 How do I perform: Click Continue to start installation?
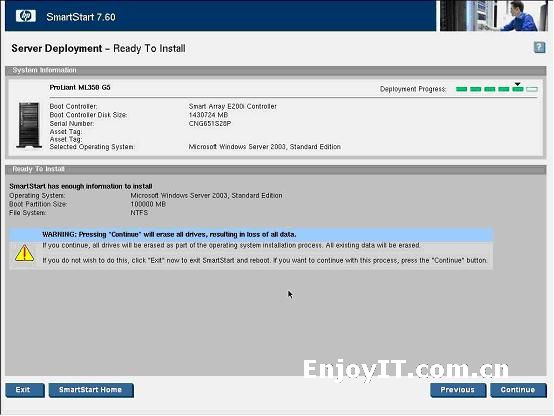pyautogui.click(x=518, y=390)
